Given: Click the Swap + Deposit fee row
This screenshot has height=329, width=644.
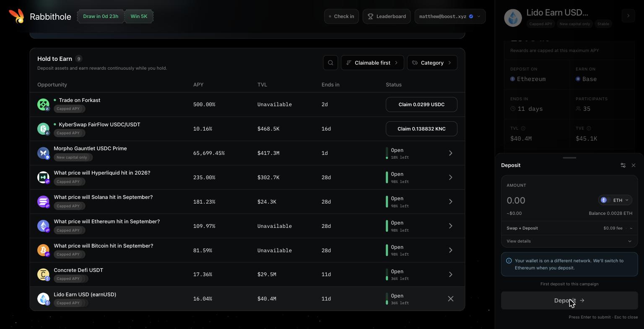Looking at the screenshot, I should [x=569, y=228].
